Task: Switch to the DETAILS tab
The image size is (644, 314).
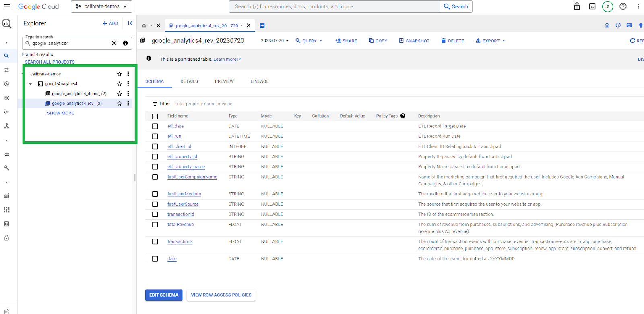Action: [189, 81]
